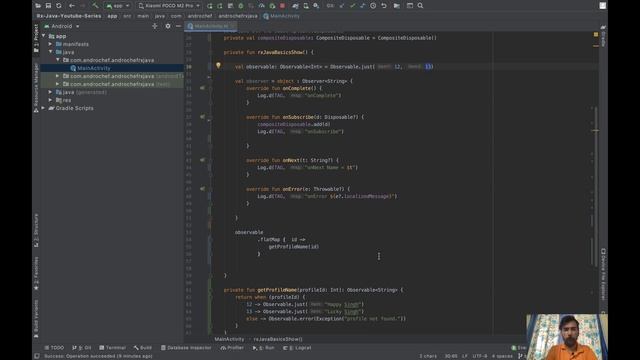Build the project with the hammer icon
640x360 pixels.
(95, 6)
